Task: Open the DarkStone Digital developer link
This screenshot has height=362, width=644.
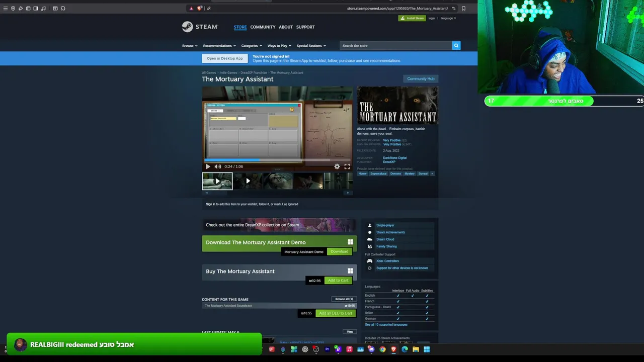Action: [x=394, y=158]
